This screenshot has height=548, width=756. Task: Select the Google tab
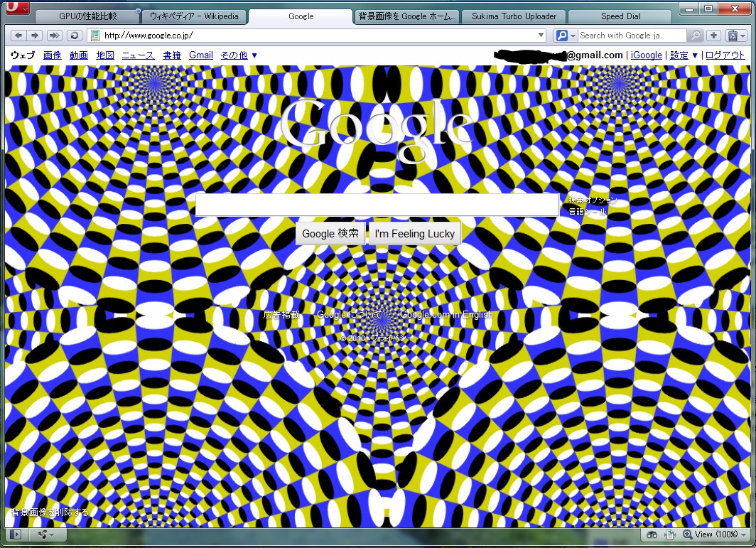coord(301,16)
